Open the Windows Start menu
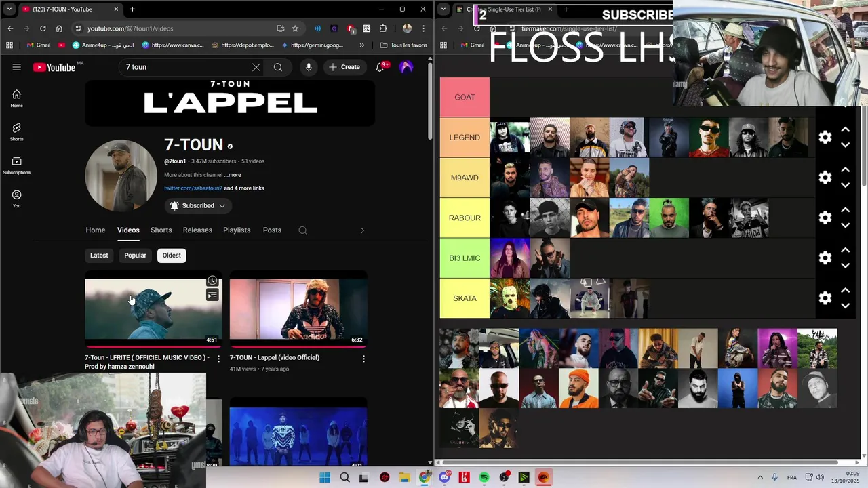The width and height of the screenshot is (868, 488). (325, 478)
